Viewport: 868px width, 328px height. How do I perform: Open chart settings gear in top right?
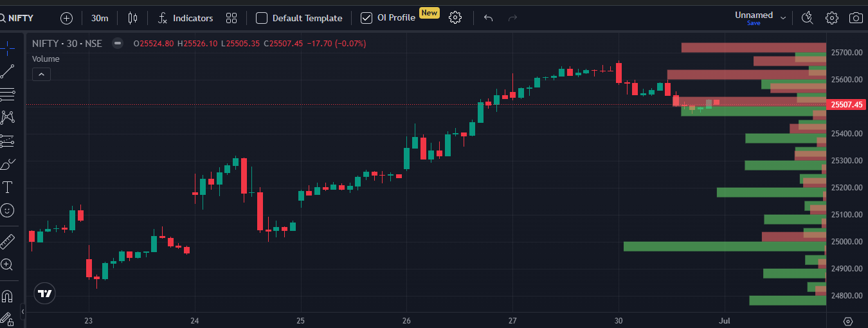[x=832, y=18]
